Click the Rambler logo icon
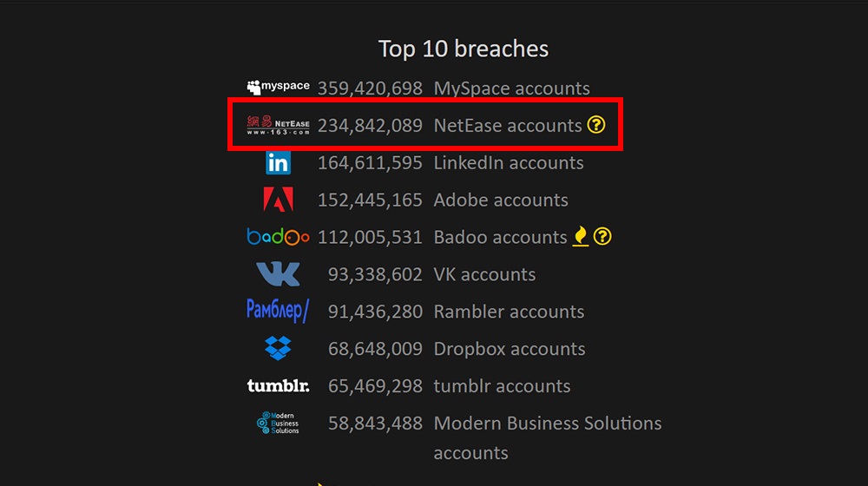Viewport: 868px width, 486px height. 278,311
